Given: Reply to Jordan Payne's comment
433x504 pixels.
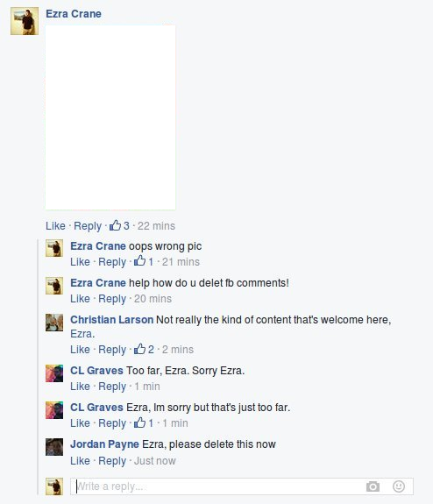Looking at the screenshot, I should pos(112,461).
